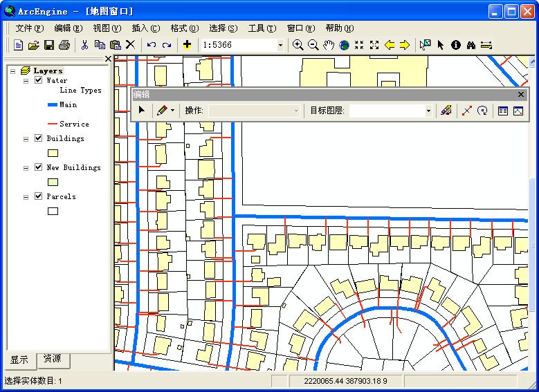Select the Zoom Out tool
The height and width of the screenshot is (392, 539).
click(x=313, y=45)
